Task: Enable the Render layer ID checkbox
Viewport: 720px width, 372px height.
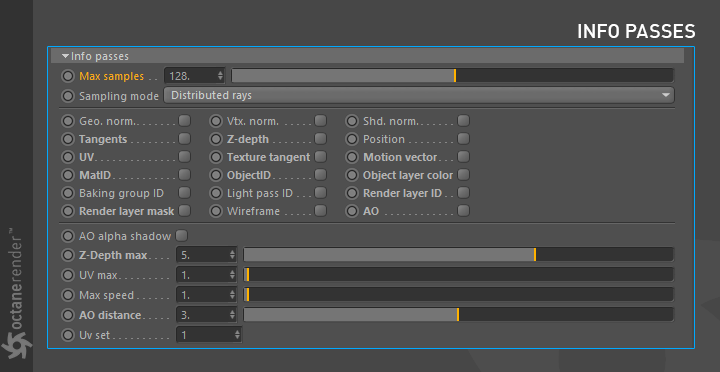Action: [x=463, y=193]
